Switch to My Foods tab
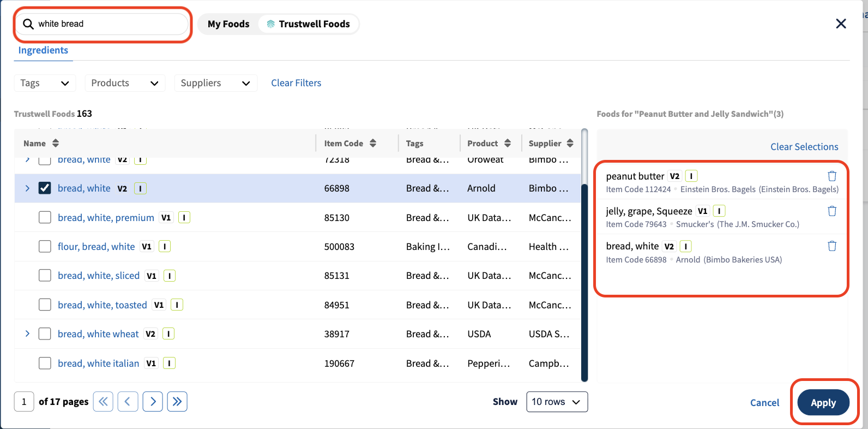The width and height of the screenshot is (868, 429). point(228,24)
